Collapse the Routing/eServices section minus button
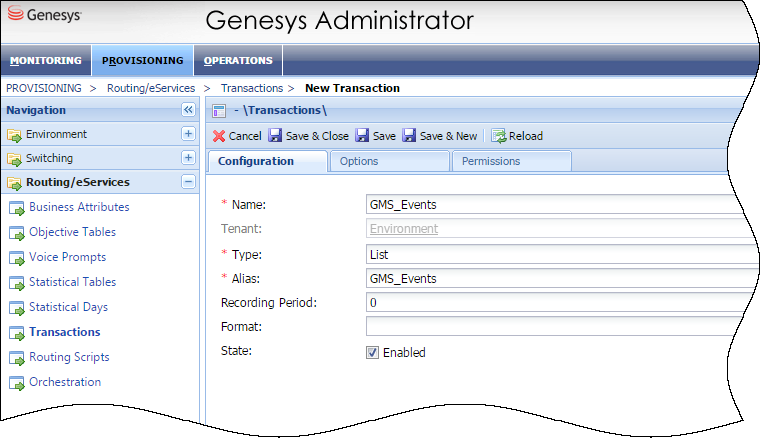Image resolution: width=761 pixels, height=438 pixels. (x=188, y=182)
